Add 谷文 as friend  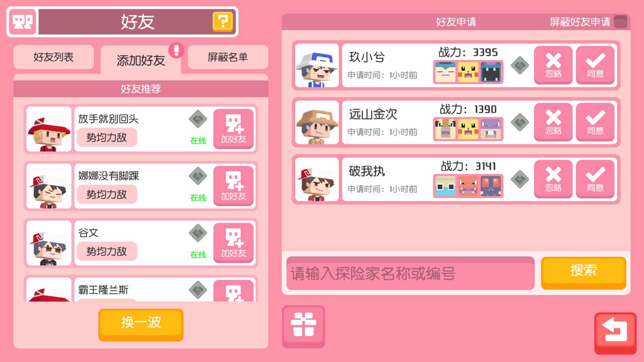[233, 243]
